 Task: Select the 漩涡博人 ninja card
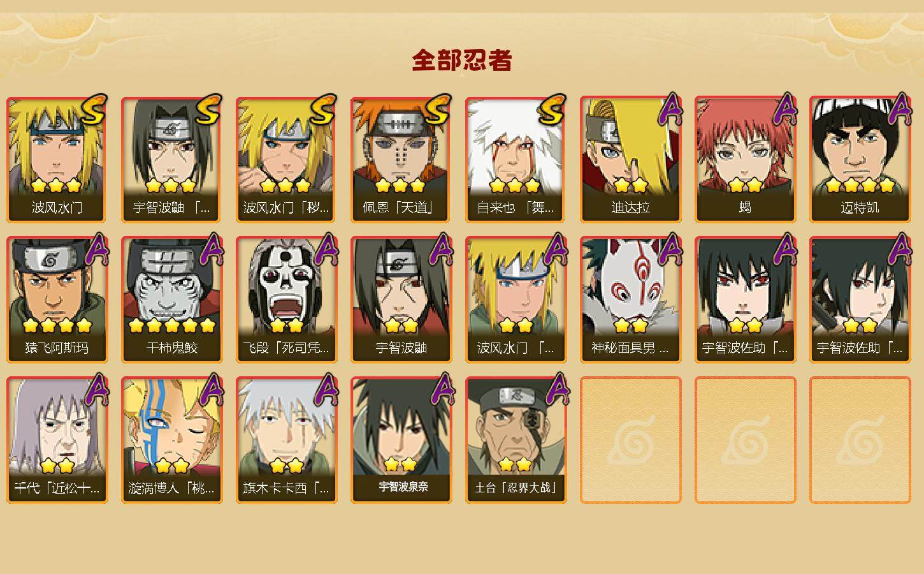tap(172, 440)
